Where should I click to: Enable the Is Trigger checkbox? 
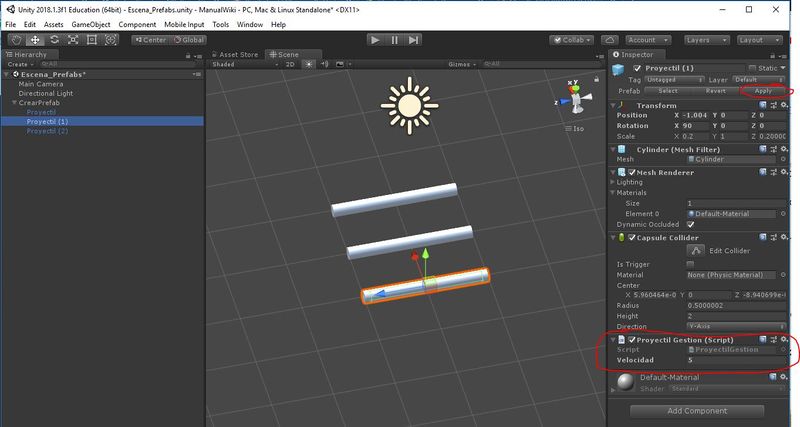click(690, 264)
